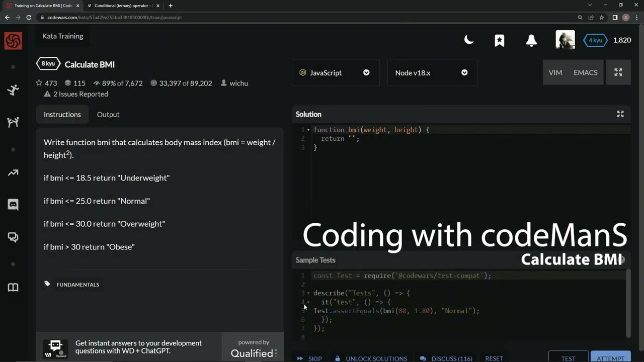The height and width of the screenshot is (362, 644).
Task: Open 2 Issues Reported link
Action: [76, 94]
